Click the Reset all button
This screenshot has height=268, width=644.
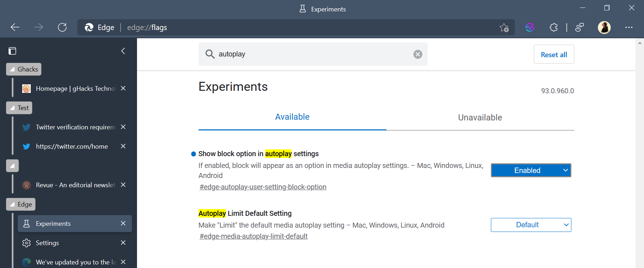coord(553,55)
